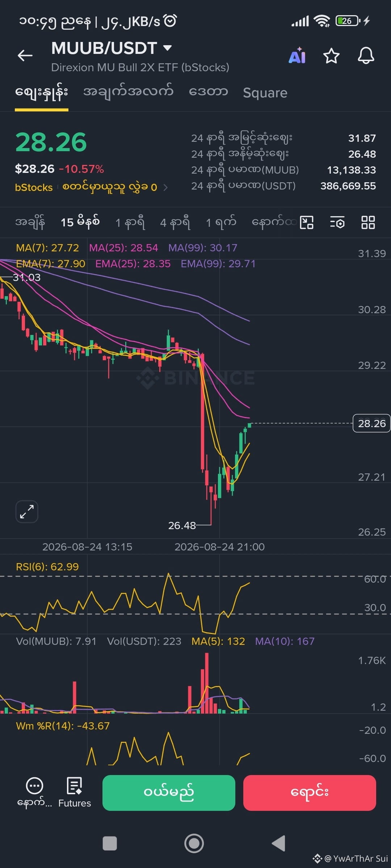Tap the red sell button
This screenshot has width=391, height=868.
(x=310, y=793)
